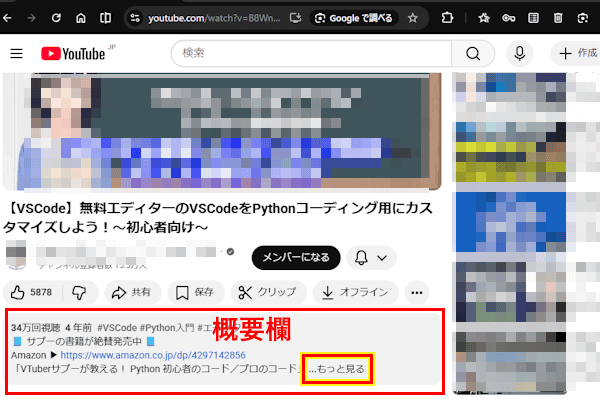Click the video title 【VSCode】 heading
Image resolution: width=600 pixels, height=399 pixels.
tap(218, 218)
